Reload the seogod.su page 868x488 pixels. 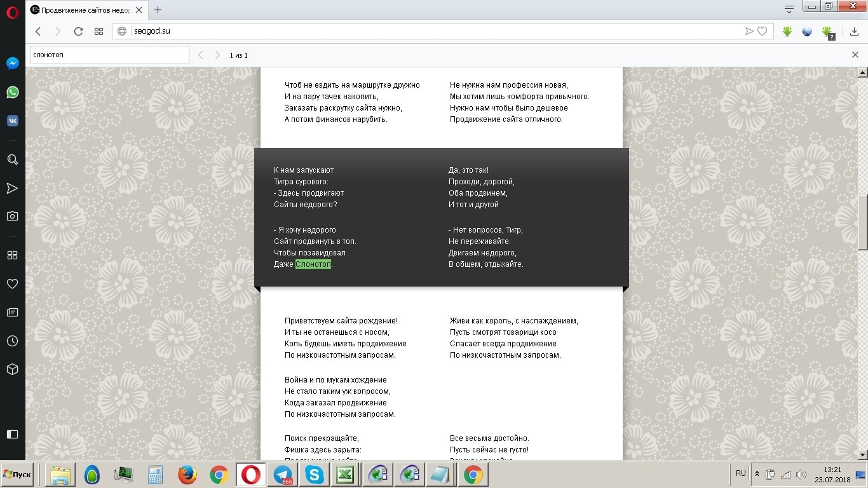(78, 31)
